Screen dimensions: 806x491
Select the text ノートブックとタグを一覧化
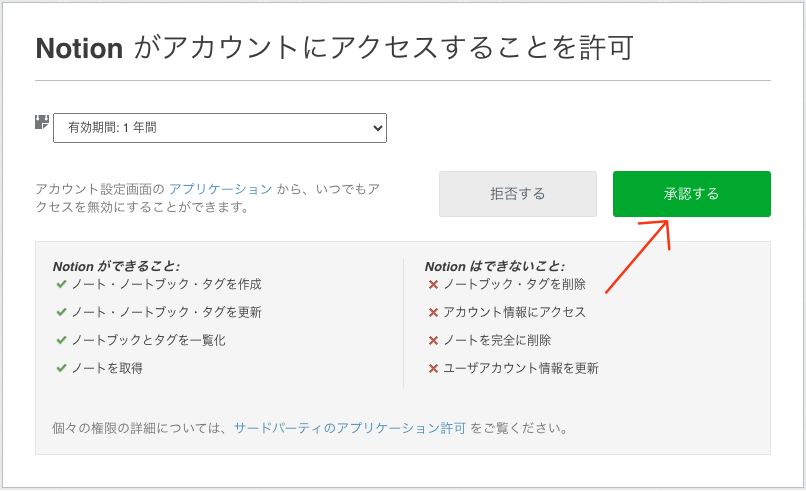click(x=149, y=340)
